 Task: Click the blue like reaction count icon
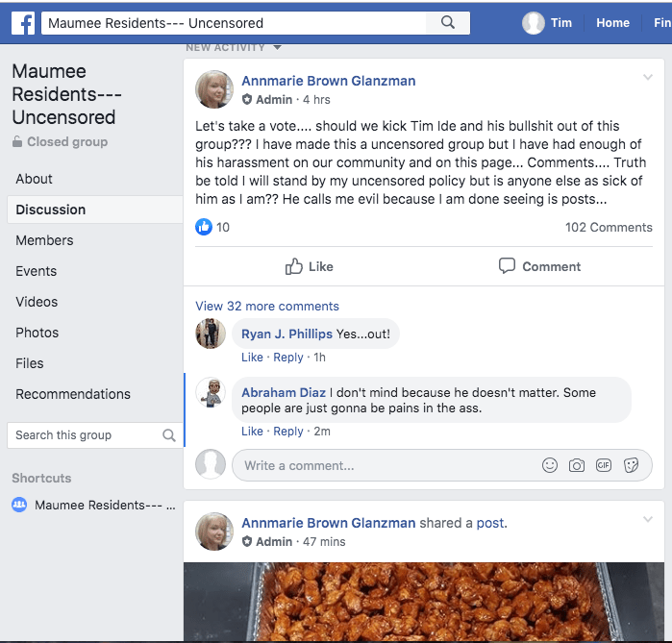pyautogui.click(x=204, y=227)
